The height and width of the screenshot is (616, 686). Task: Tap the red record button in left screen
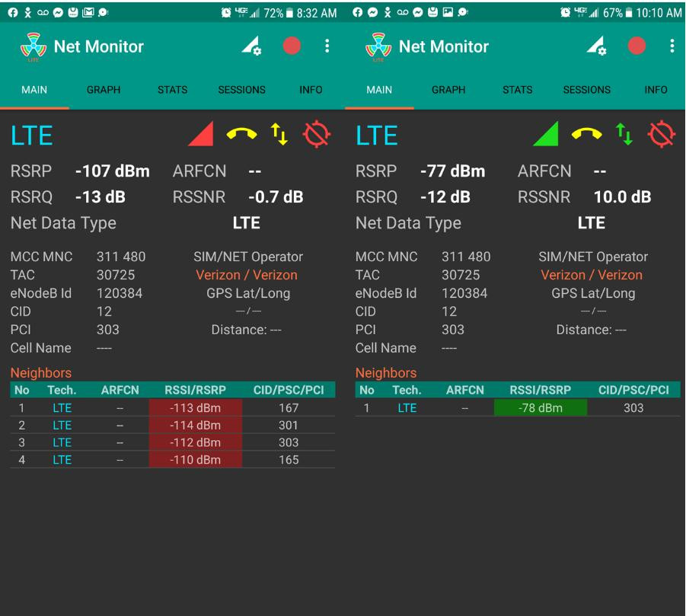[x=292, y=46]
